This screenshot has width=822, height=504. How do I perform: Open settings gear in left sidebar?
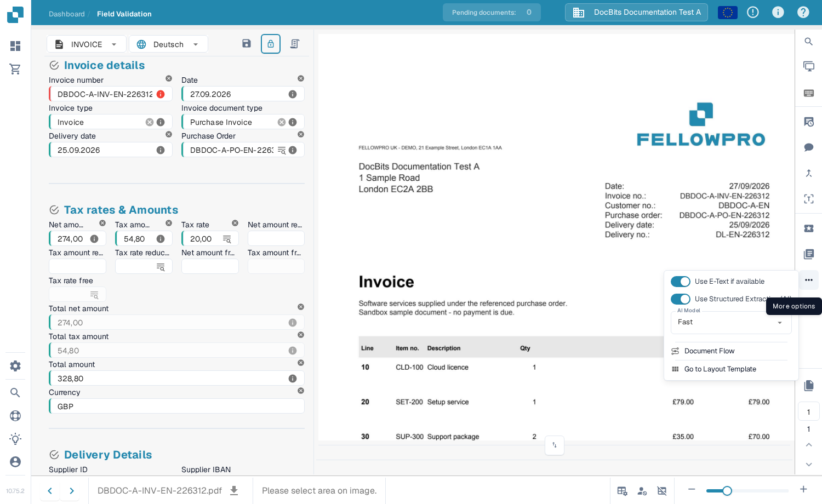coord(15,366)
